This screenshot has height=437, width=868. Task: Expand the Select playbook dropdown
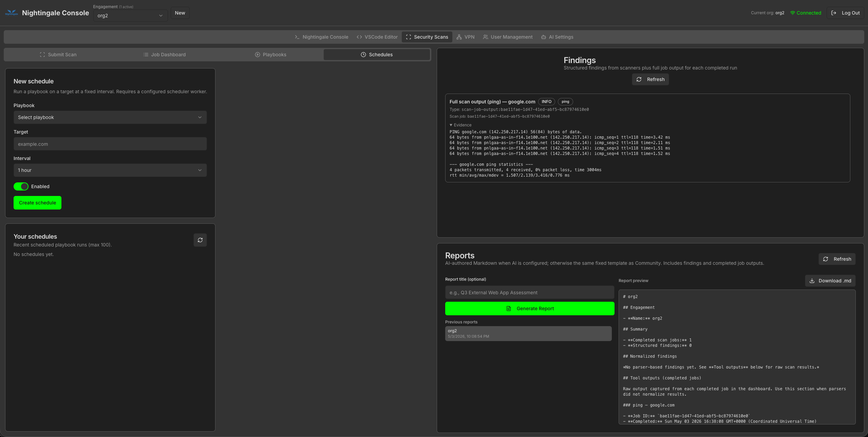click(110, 117)
